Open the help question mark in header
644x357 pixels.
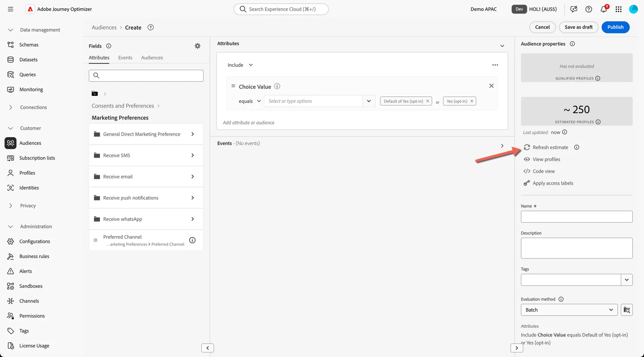click(x=588, y=9)
